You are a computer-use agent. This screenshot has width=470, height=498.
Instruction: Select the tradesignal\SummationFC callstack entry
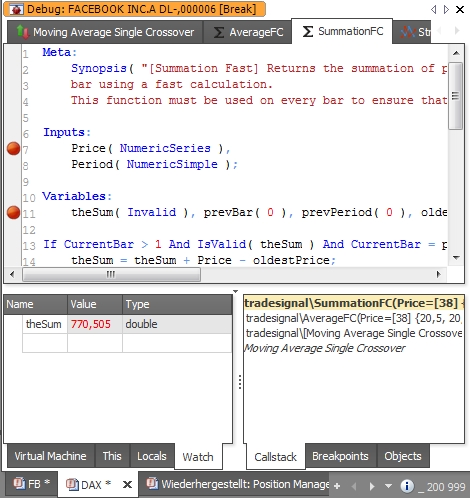click(x=354, y=303)
